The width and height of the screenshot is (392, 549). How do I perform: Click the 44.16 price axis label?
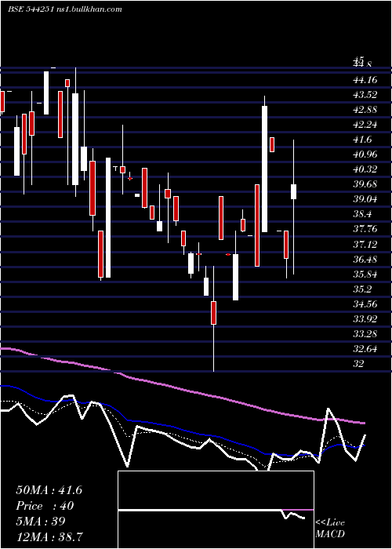click(365, 80)
